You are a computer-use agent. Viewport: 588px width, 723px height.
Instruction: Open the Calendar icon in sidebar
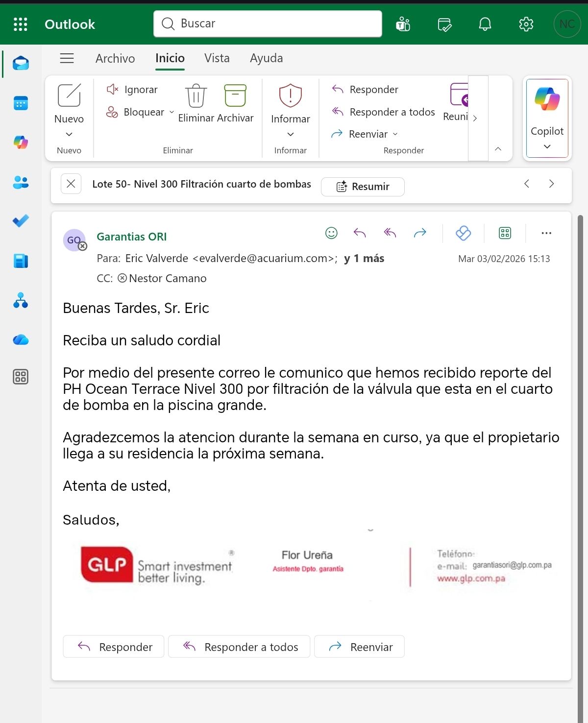(21, 103)
